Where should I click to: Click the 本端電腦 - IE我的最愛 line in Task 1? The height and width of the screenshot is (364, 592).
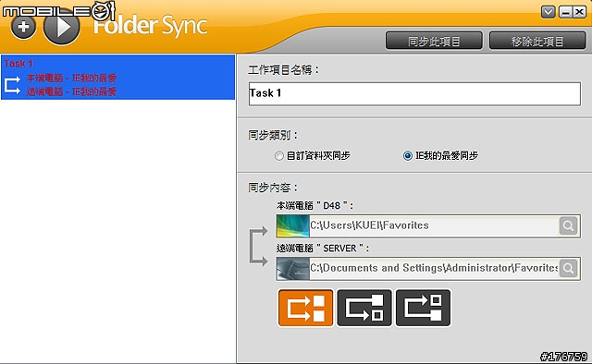[x=71, y=79]
